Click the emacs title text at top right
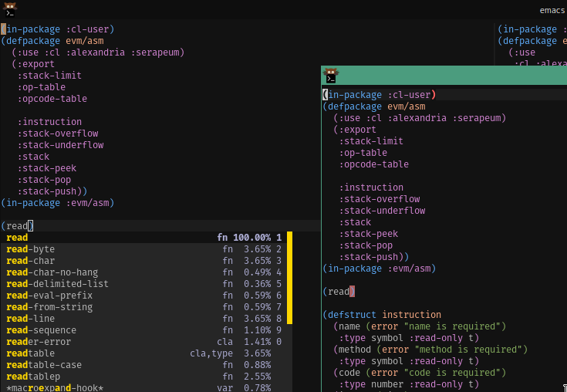The image size is (567, 392). click(x=552, y=11)
